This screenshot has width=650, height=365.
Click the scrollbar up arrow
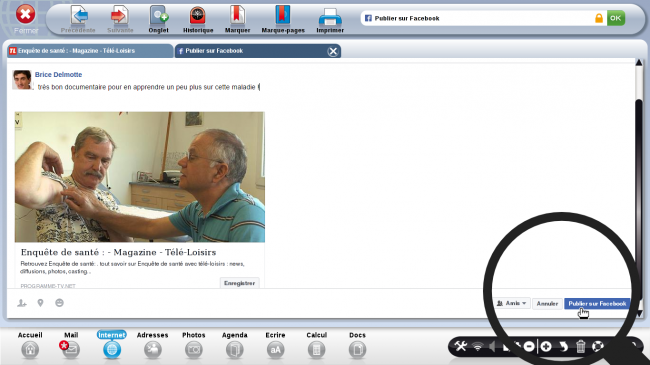(x=639, y=63)
